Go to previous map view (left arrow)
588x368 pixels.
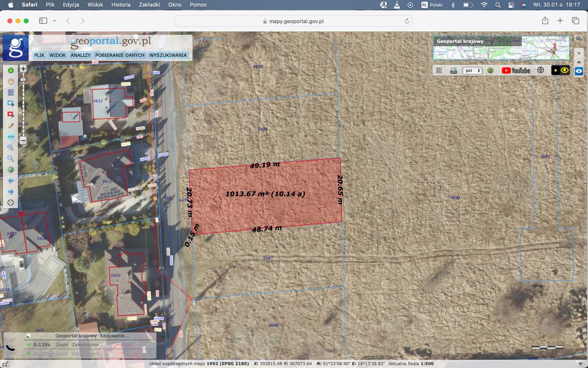pyautogui.click(x=11, y=181)
